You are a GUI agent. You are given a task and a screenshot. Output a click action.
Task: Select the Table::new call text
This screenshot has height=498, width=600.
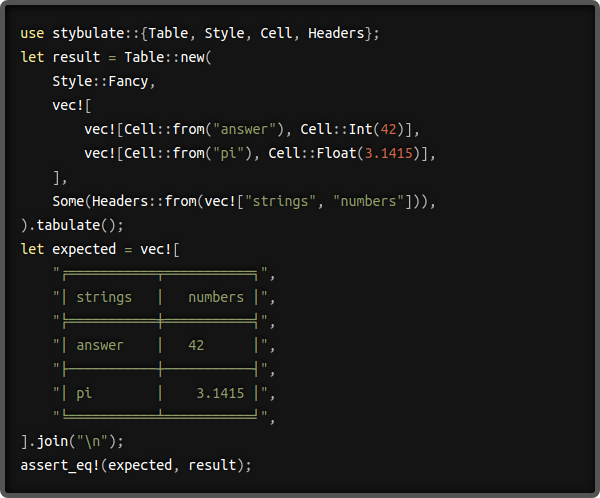pos(165,57)
